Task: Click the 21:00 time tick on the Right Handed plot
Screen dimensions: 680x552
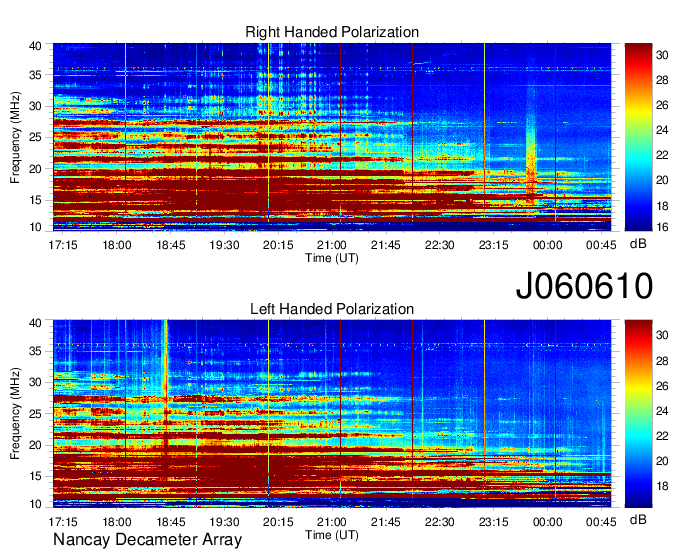Action: click(332, 245)
